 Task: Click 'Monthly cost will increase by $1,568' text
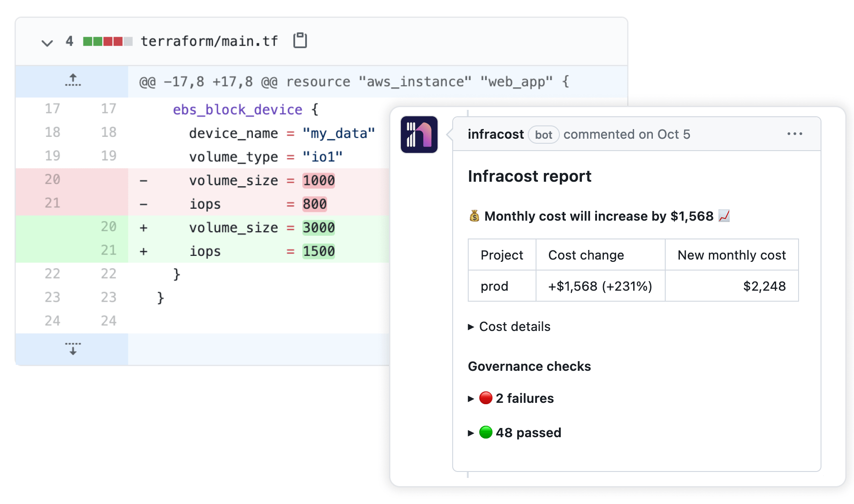click(x=599, y=216)
